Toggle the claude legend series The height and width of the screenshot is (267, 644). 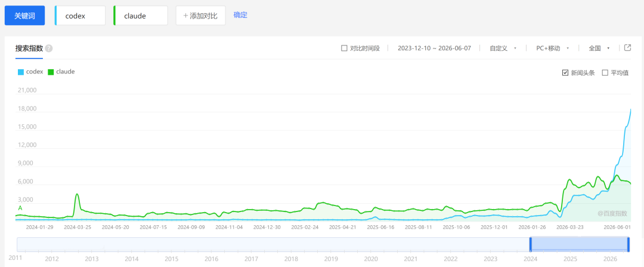(x=61, y=72)
